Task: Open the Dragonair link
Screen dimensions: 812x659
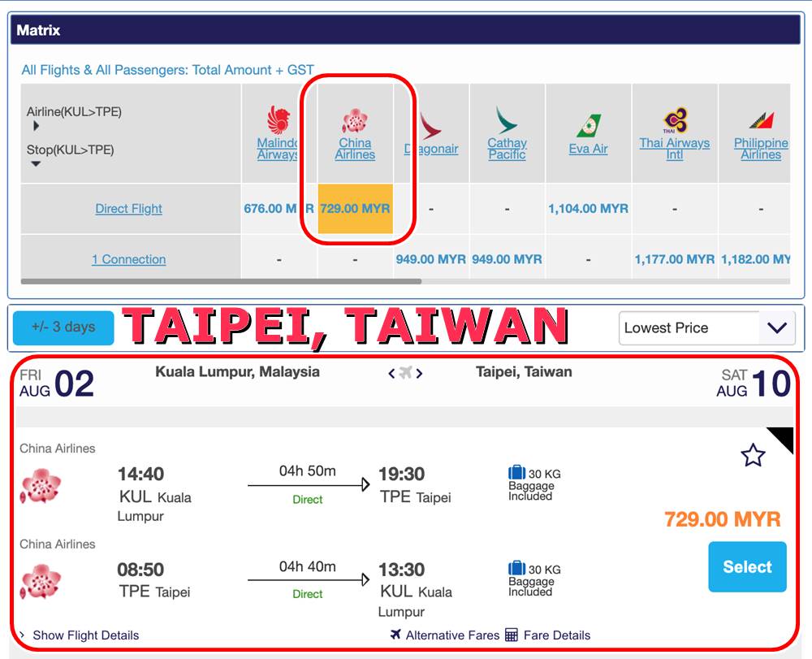Action: point(431,150)
